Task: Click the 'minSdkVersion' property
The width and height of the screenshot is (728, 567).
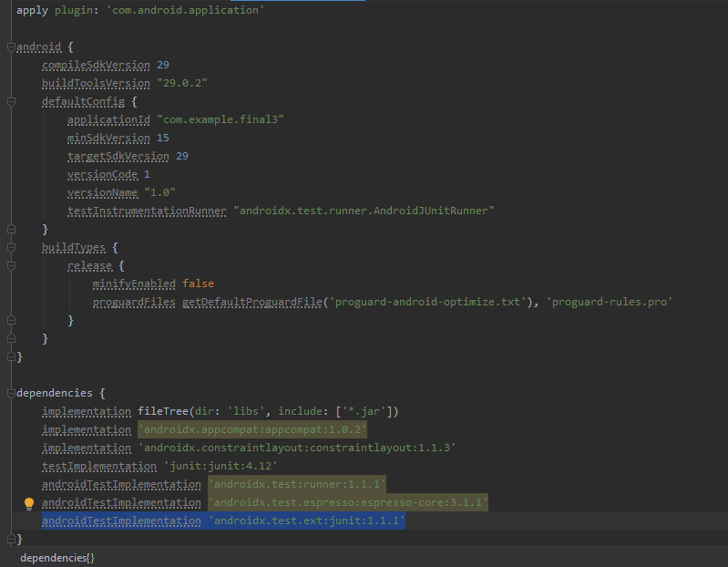Action: (108, 138)
